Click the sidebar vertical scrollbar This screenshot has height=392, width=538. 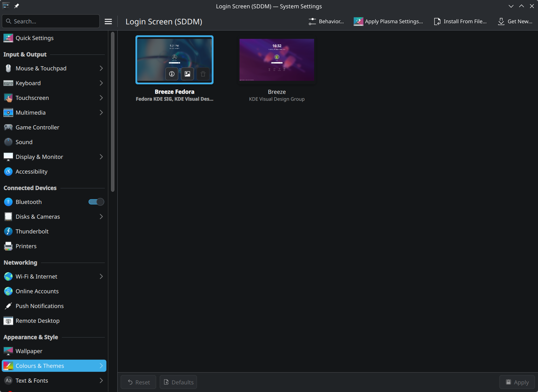point(112,112)
